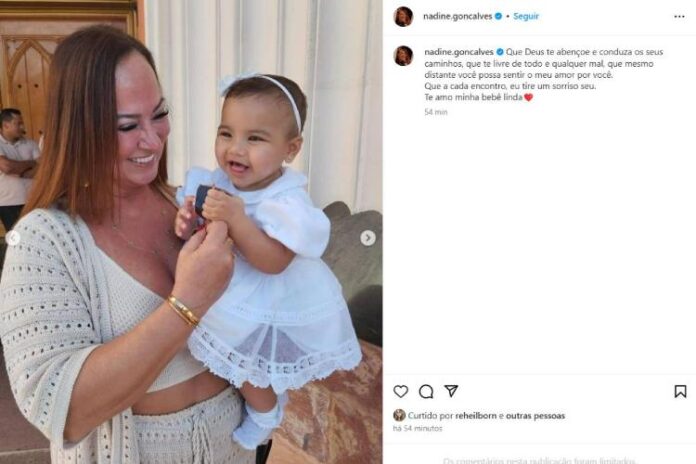View outras pessoas who liked the post
This screenshot has width=696, height=464.
tap(535, 416)
